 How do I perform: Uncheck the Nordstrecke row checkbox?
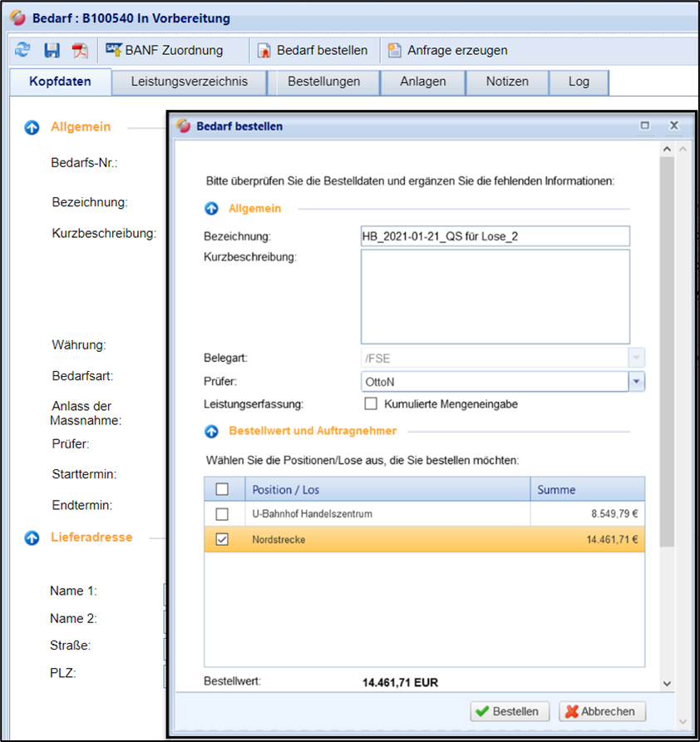pyautogui.click(x=222, y=540)
